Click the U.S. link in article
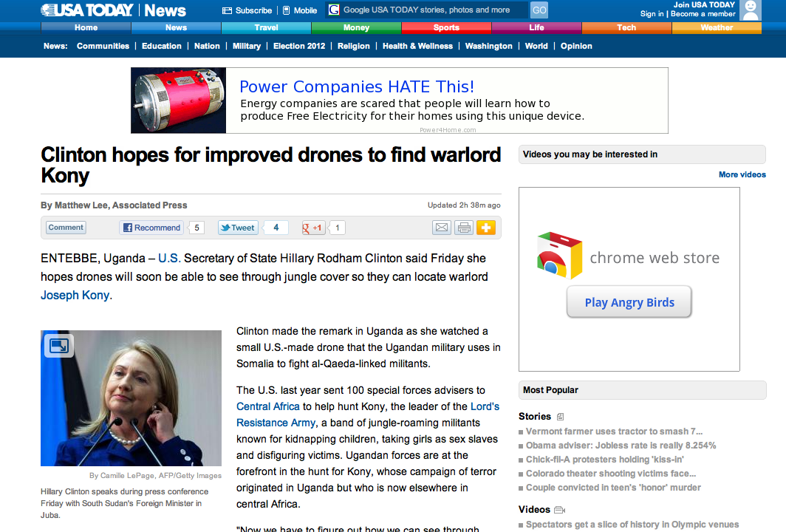Viewport: 786px width, 532px height. point(169,258)
